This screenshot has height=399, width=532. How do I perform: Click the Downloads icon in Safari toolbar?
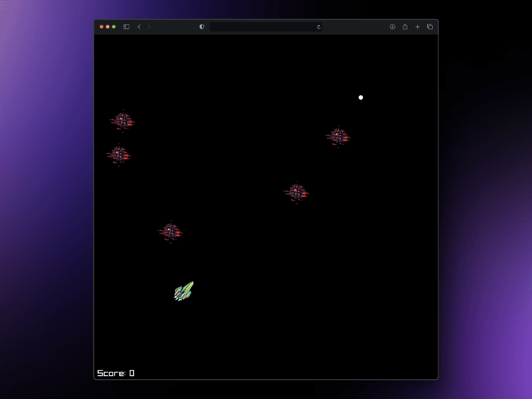click(392, 26)
